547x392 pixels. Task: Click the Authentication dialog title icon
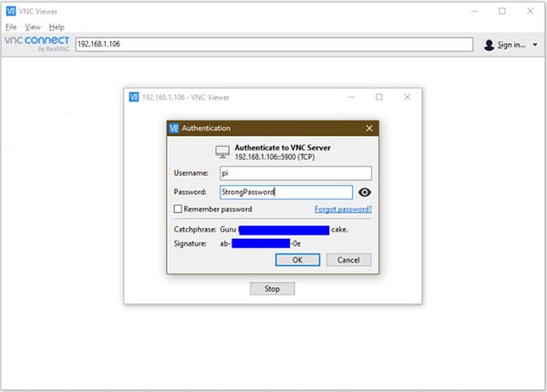pyautogui.click(x=174, y=128)
